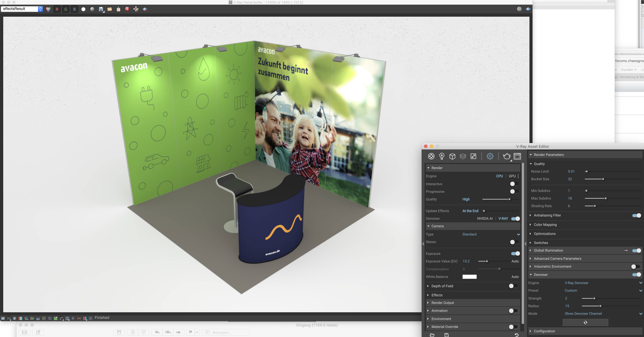
Task: Open pixel info icon in status bar
Action: [x=14, y=318]
